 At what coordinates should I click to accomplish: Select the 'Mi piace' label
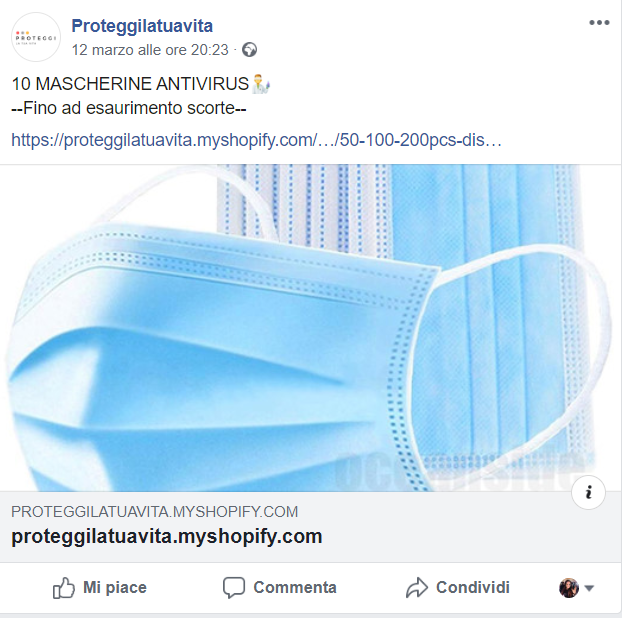pyautogui.click(x=115, y=587)
